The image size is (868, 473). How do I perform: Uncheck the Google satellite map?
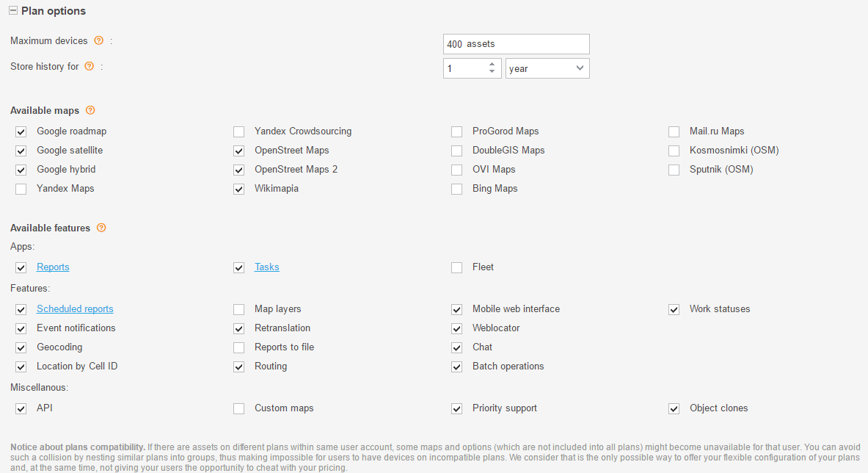click(x=21, y=151)
